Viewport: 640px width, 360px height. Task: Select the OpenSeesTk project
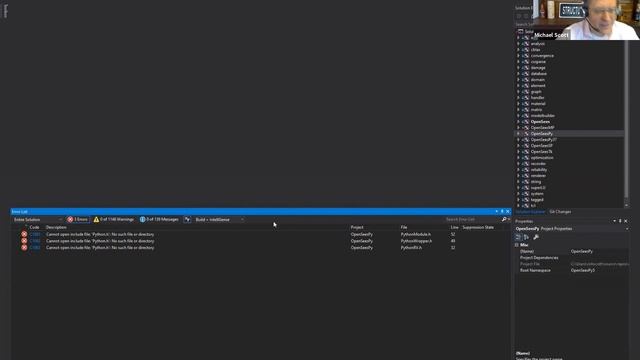tap(541, 151)
